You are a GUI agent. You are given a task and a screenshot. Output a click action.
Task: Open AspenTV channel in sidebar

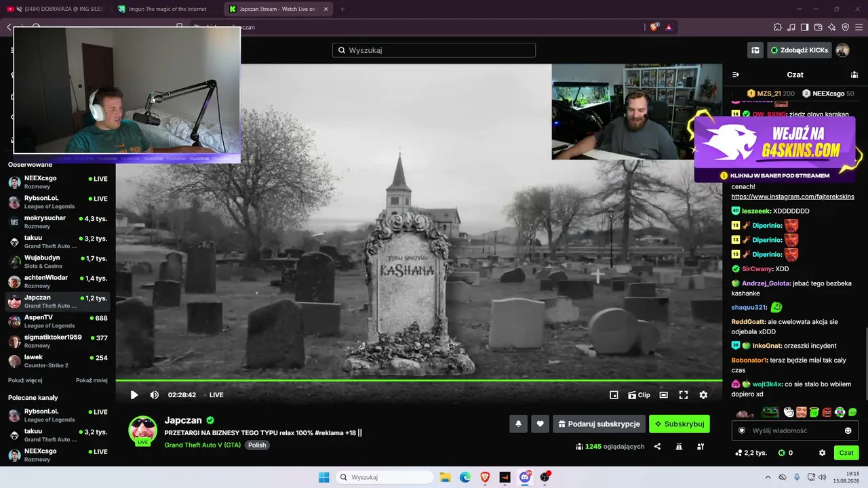[x=58, y=321]
